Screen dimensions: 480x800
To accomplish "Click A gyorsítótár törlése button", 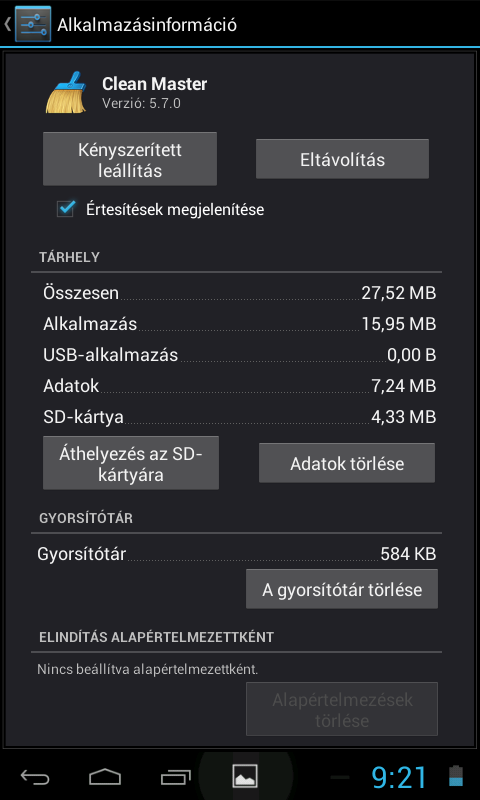I will tap(342, 589).
